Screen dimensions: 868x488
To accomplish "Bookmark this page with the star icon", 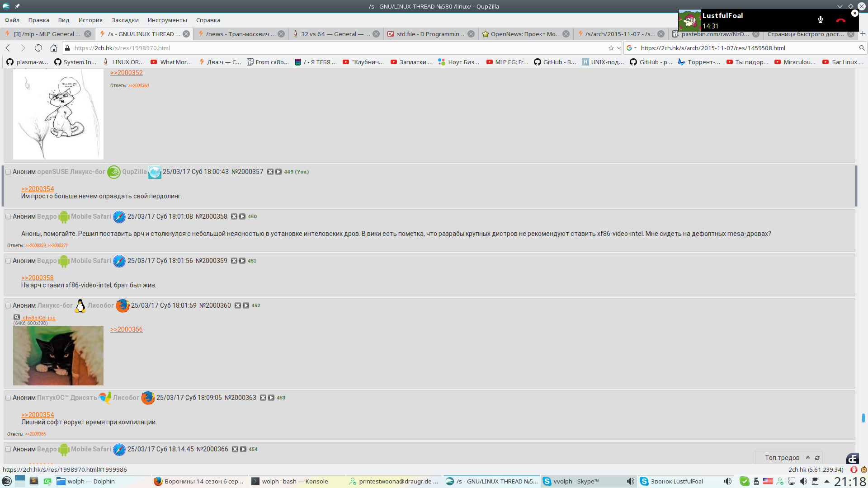I will coord(611,48).
